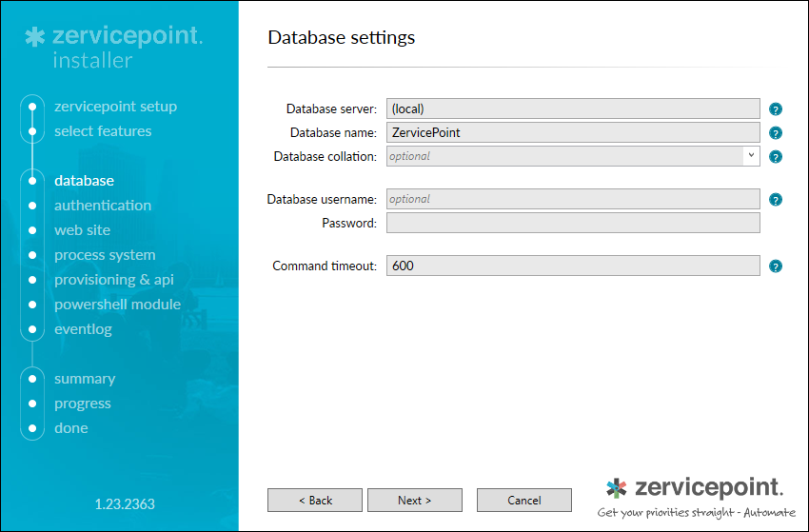Screen dimensions: 809x532
Task: Select the process system step
Action: tap(105, 255)
